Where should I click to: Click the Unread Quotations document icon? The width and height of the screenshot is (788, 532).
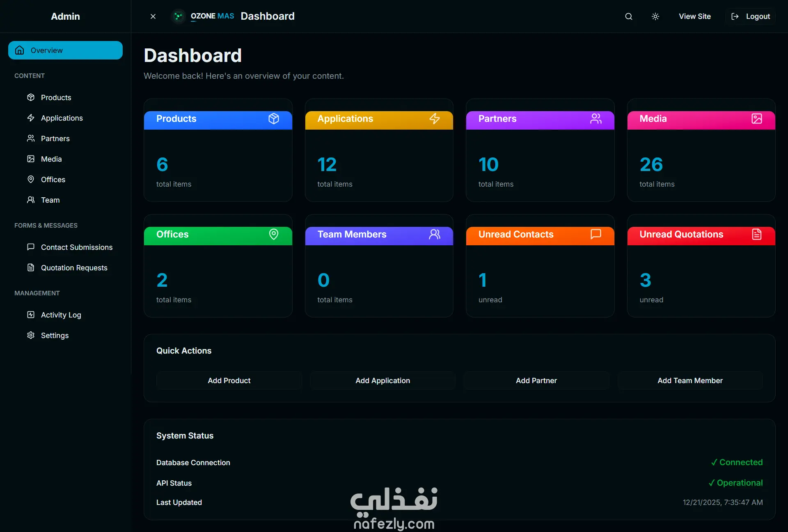[756, 234]
